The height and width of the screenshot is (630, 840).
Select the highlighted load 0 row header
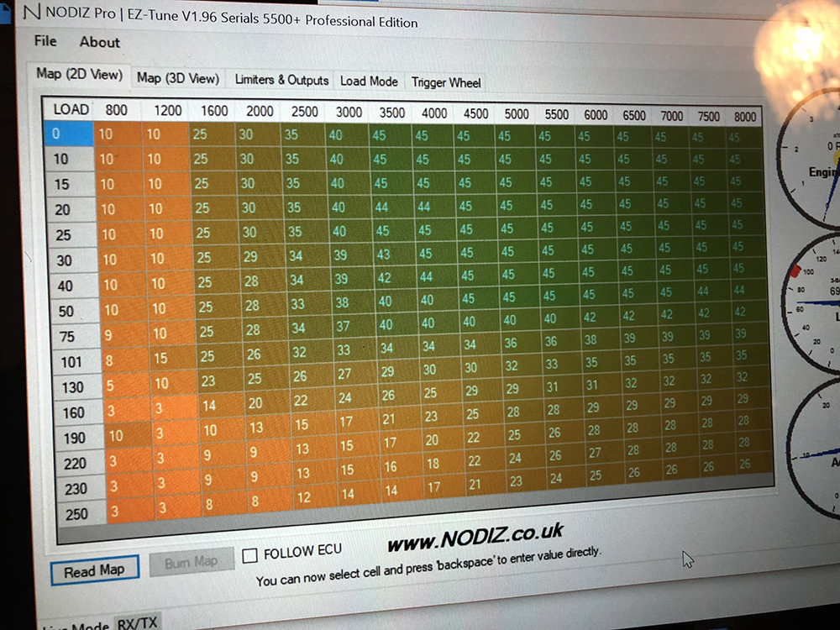(x=69, y=134)
